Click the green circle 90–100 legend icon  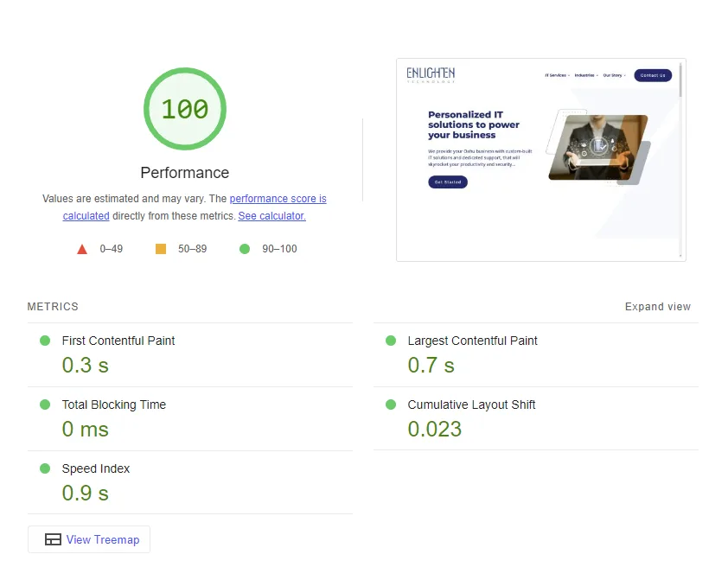click(x=245, y=249)
